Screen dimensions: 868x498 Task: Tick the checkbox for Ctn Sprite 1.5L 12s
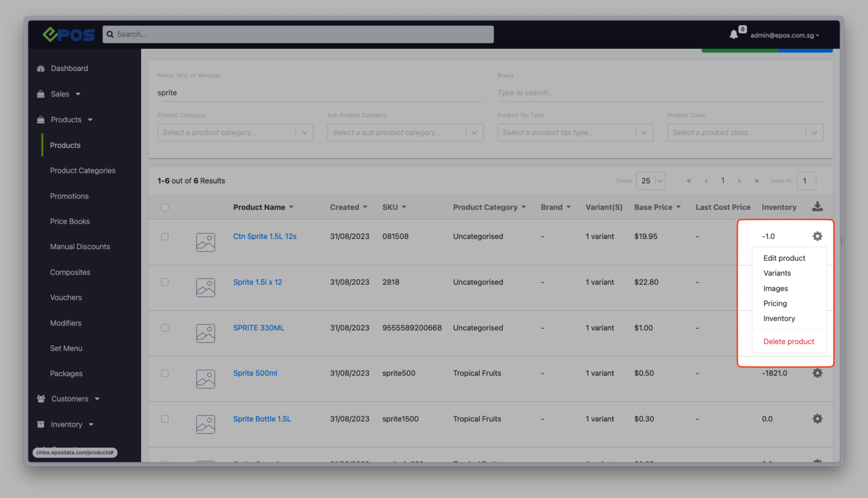pos(164,236)
